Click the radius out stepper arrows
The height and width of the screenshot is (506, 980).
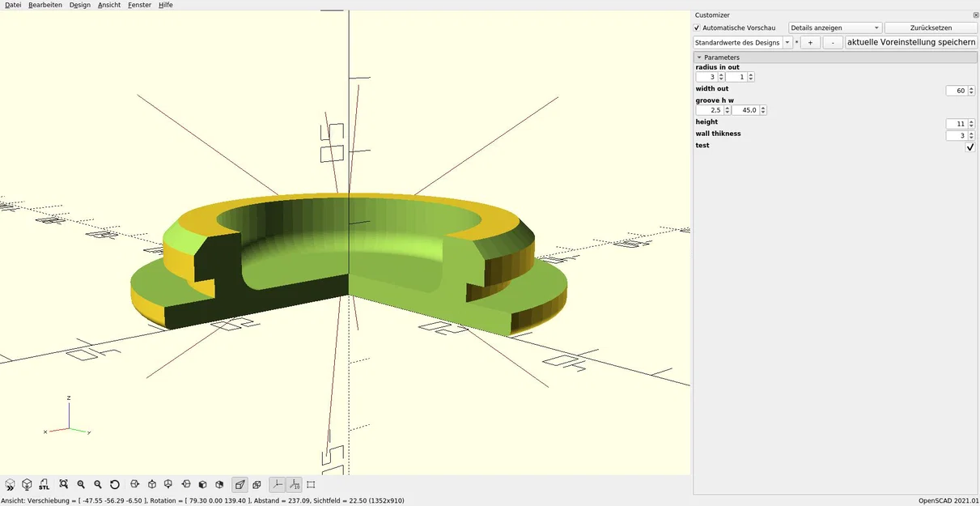(751, 77)
